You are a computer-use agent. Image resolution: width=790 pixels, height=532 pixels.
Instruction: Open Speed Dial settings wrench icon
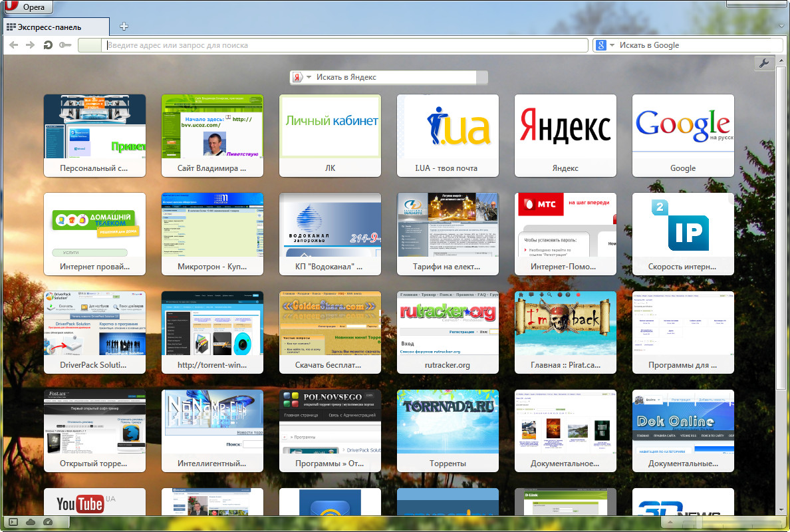coord(764,63)
